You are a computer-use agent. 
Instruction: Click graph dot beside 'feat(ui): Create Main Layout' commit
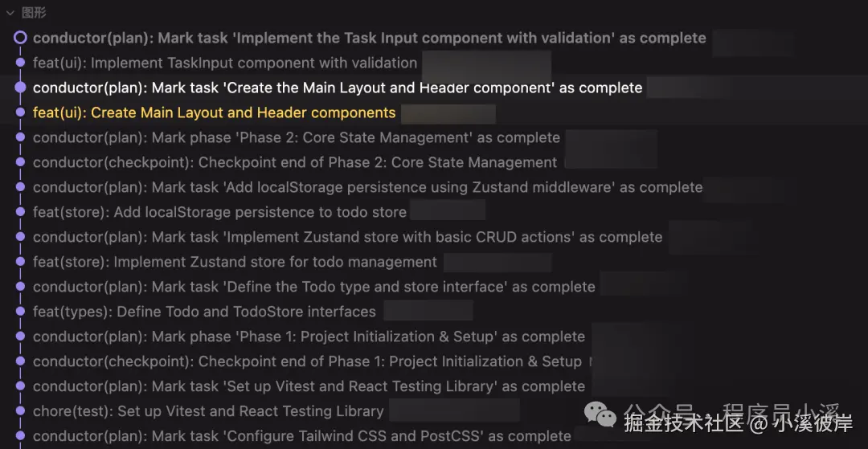(20, 112)
